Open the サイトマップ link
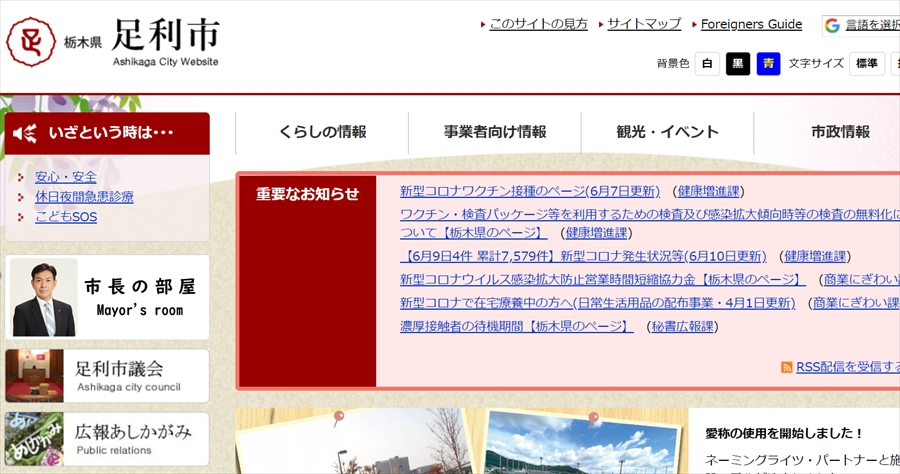The height and width of the screenshot is (474, 900). (644, 24)
